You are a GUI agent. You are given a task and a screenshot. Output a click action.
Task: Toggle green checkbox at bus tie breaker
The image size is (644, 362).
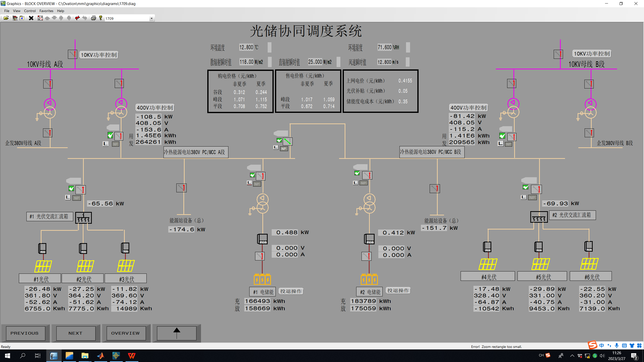(279, 140)
